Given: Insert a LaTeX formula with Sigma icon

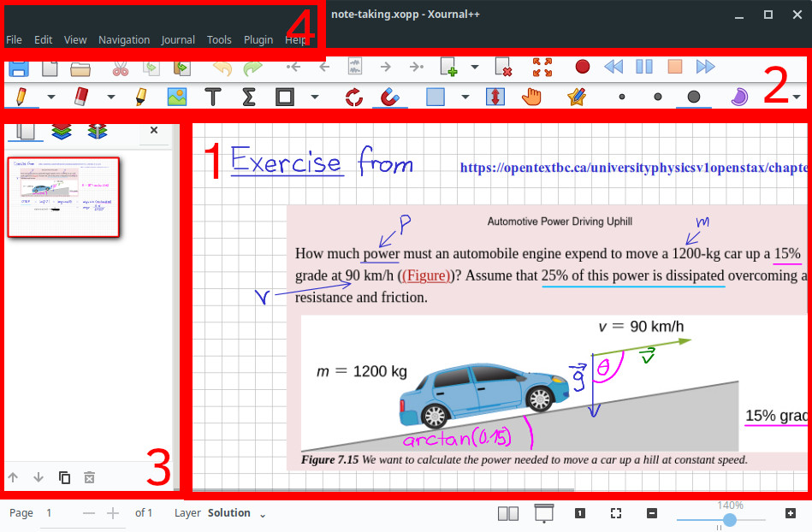Looking at the screenshot, I should pos(249,97).
